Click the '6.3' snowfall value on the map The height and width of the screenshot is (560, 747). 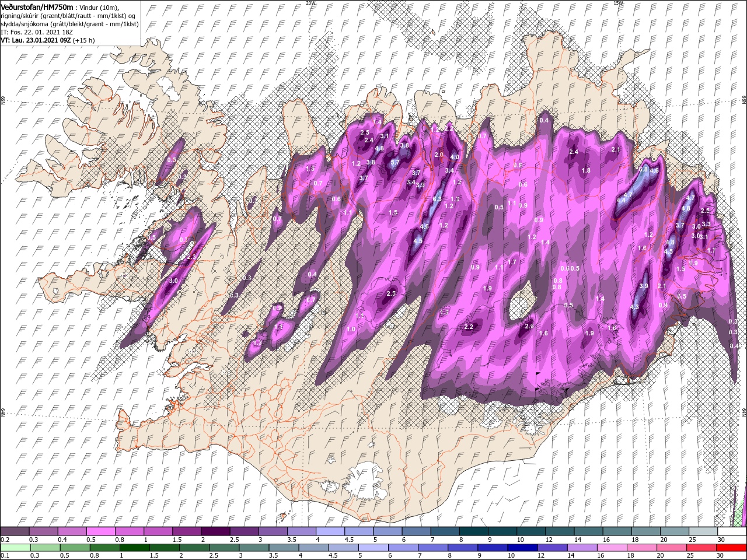point(438,199)
